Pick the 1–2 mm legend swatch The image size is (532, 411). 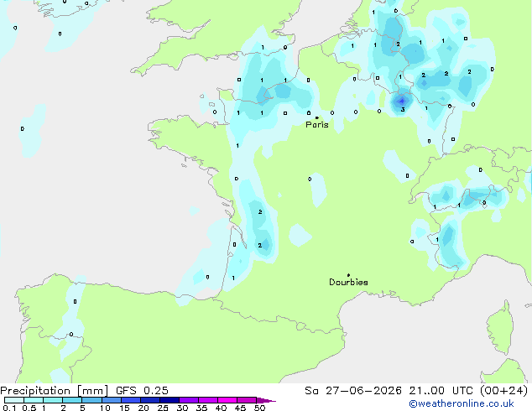point(53,400)
